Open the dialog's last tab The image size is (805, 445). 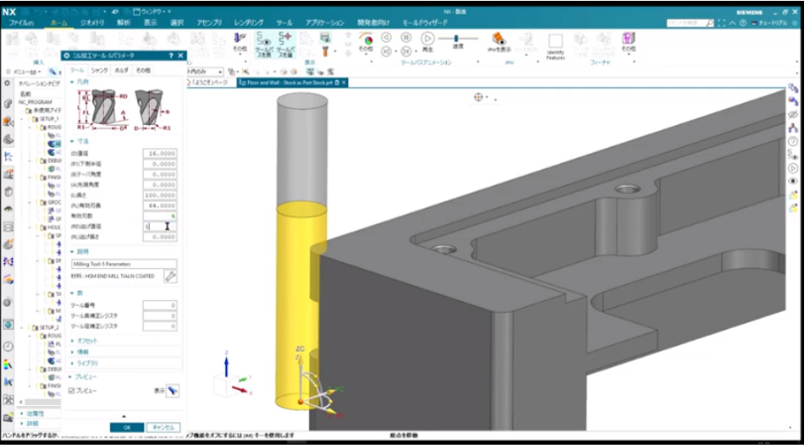143,70
